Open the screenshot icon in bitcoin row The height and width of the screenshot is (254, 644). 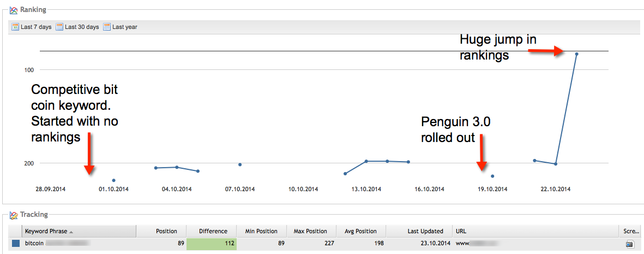click(x=629, y=244)
